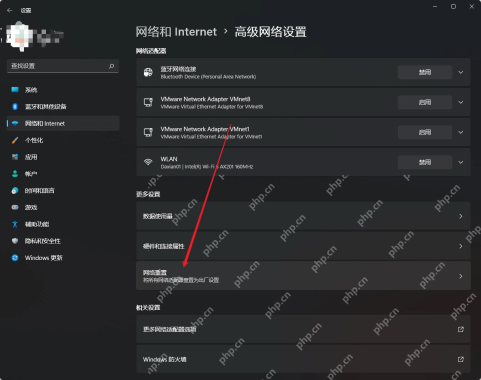The height and width of the screenshot is (380, 481).
Task: Click the Bluetooth adapter icon
Action: tap(148, 72)
